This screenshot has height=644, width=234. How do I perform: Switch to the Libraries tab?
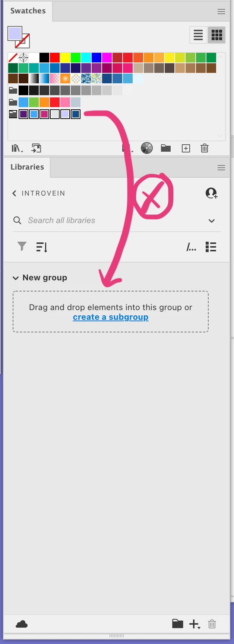(27, 167)
